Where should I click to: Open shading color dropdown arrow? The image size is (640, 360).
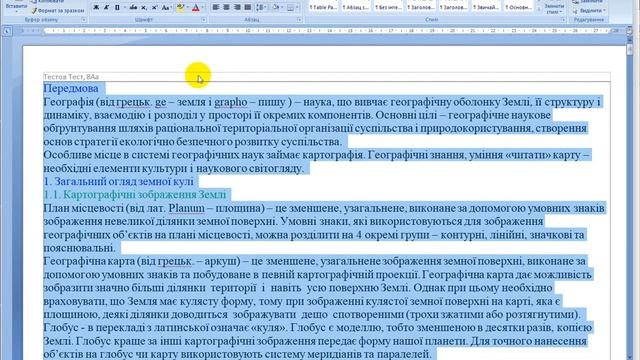(282, 7)
